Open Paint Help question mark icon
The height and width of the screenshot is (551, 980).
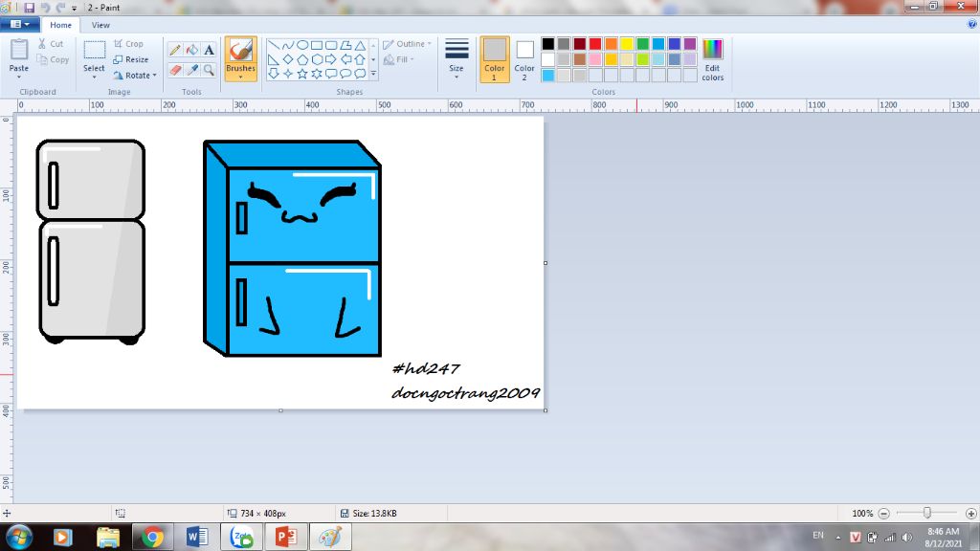pyautogui.click(x=972, y=24)
